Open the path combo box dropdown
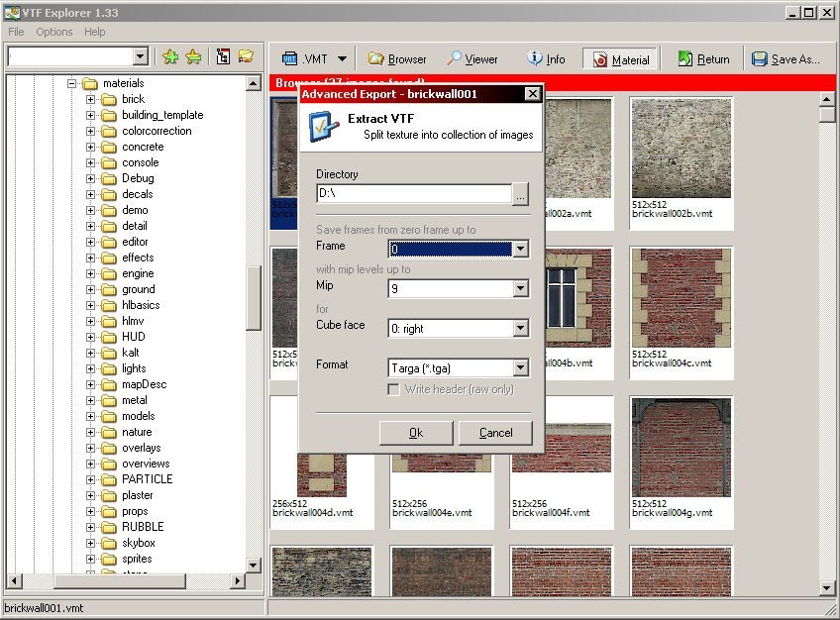This screenshot has height=620, width=840. (x=141, y=55)
